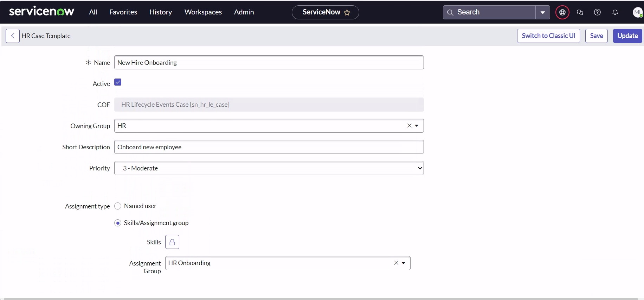Open the globe scope selector icon
The width and height of the screenshot is (644, 300).
(562, 12)
